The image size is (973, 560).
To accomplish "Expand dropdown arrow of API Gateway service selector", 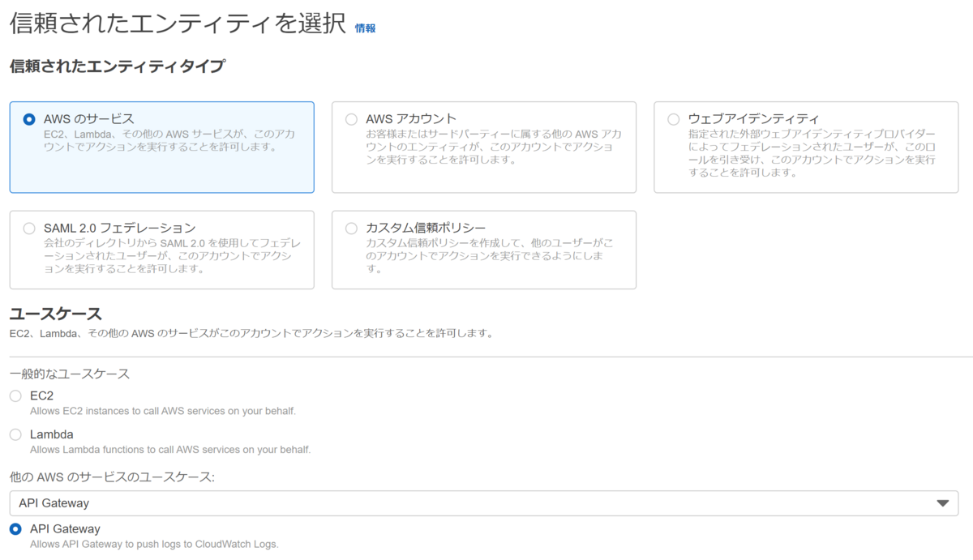I will pyautogui.click(x=942, y=503).
